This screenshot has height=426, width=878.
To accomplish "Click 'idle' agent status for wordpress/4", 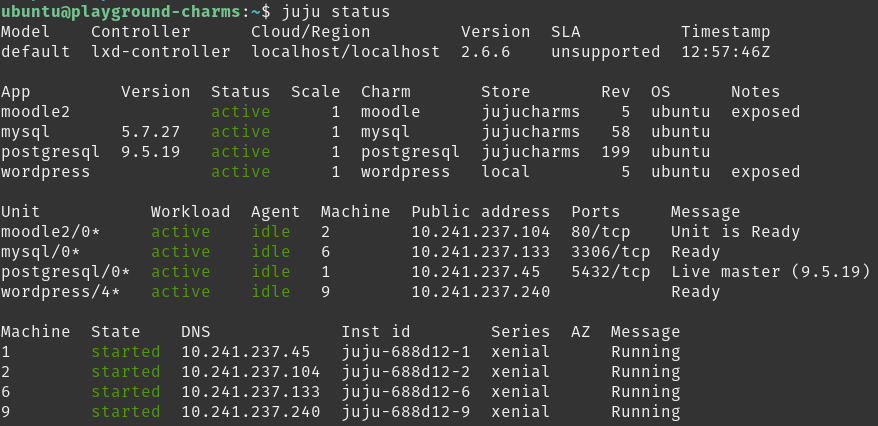I will coord(271,292).
